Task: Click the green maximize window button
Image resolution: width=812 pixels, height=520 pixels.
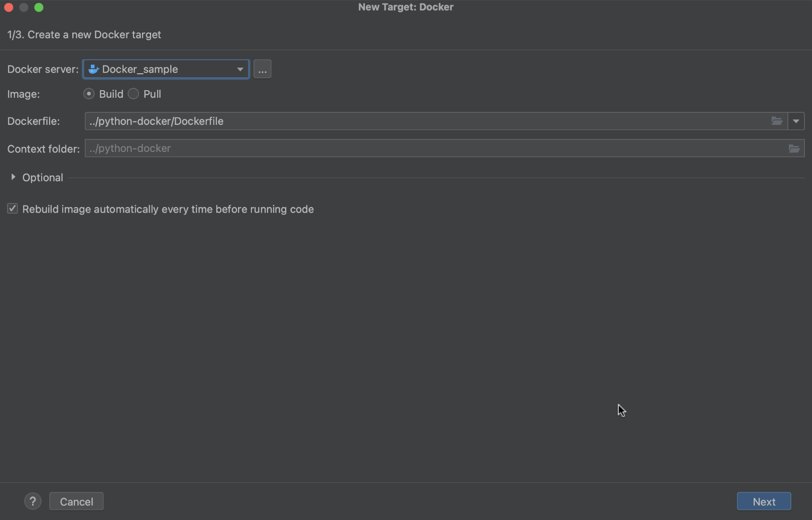Action: 39,8
